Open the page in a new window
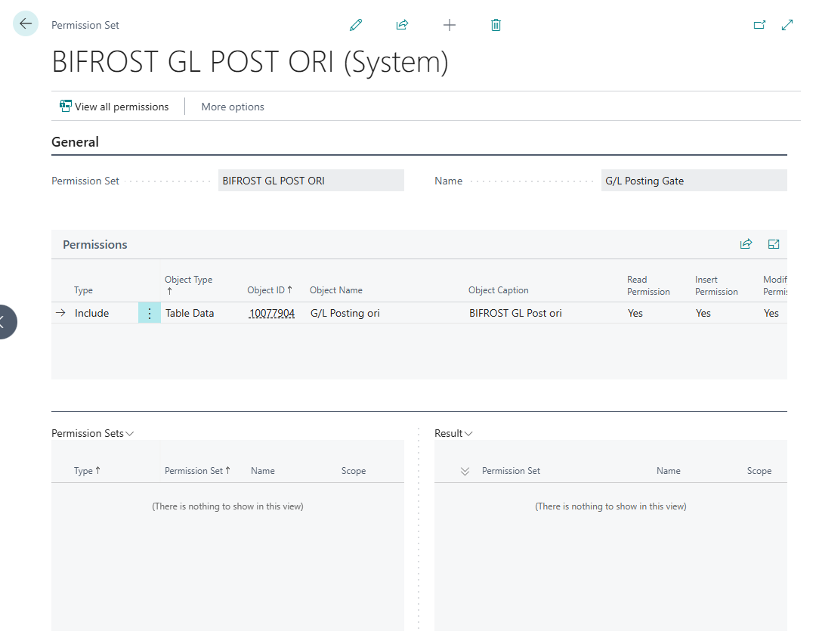Viewport: 816px width, 644px height. tap(760, 24)
